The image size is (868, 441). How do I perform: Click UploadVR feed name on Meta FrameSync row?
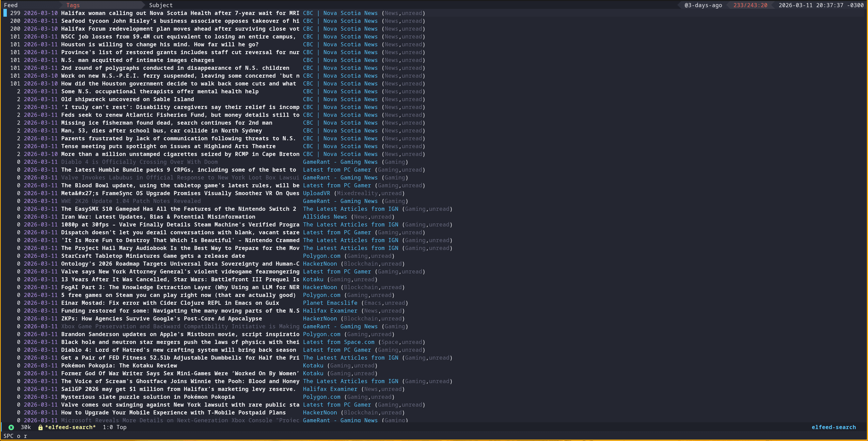tap(316, 193)
